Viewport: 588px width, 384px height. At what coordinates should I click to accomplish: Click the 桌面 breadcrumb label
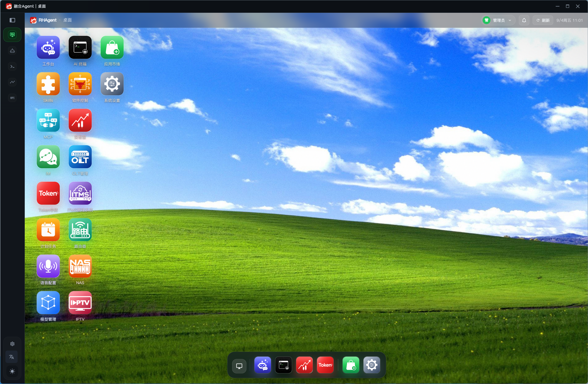[67, 20]
